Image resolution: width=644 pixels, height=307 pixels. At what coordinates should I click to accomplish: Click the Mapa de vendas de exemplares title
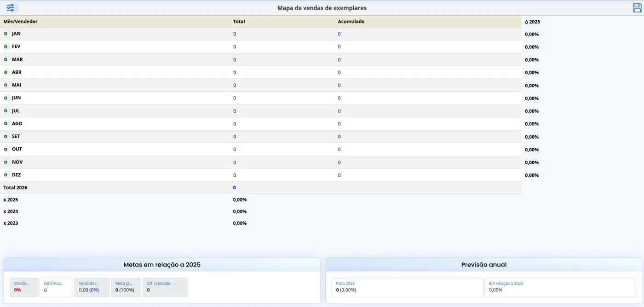[322, 8]
